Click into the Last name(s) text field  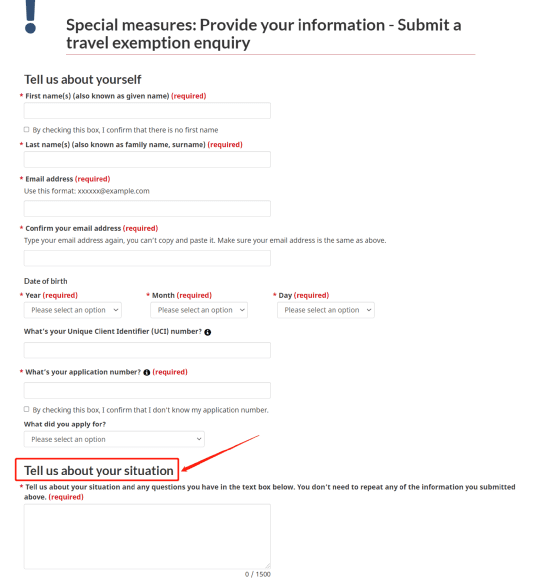coord(147,159)
